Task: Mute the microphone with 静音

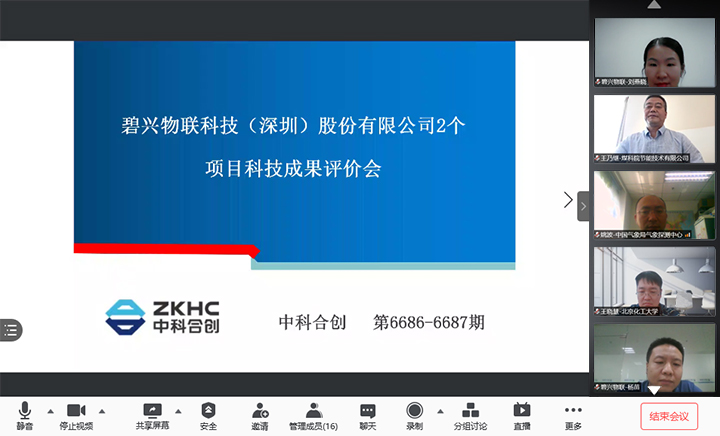Action: (24, 416)
